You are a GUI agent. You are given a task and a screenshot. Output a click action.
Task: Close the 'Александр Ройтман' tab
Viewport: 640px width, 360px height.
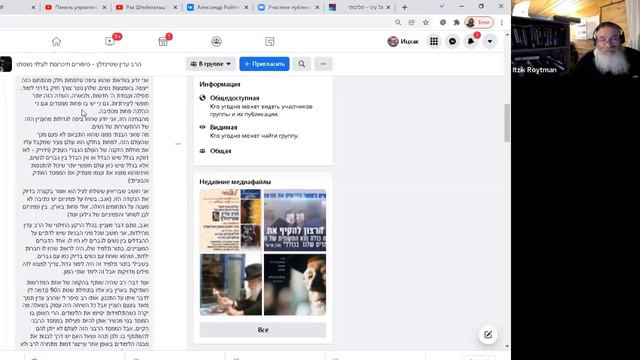point(246,7)
